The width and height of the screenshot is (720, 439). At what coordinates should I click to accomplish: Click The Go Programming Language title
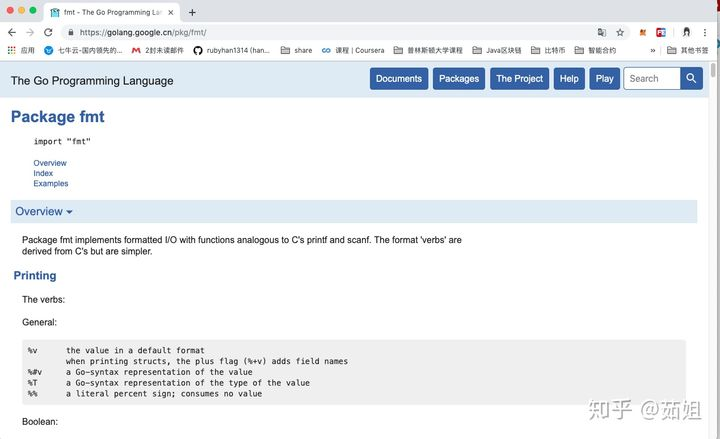tap(92, 81)
